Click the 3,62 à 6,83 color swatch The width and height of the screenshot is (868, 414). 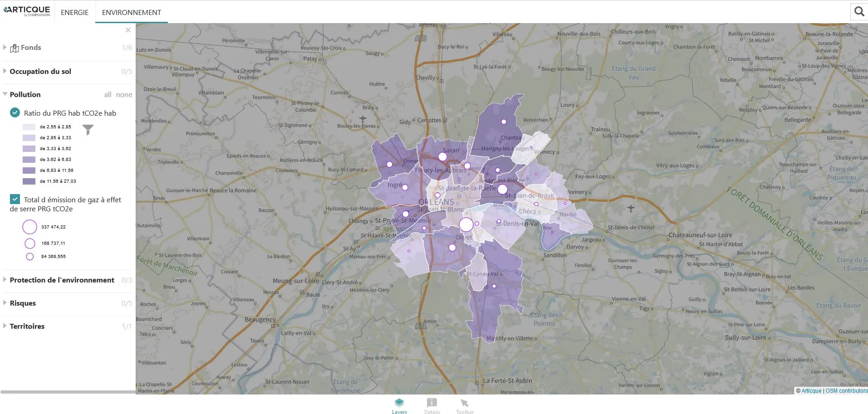(x=29, y=160)
